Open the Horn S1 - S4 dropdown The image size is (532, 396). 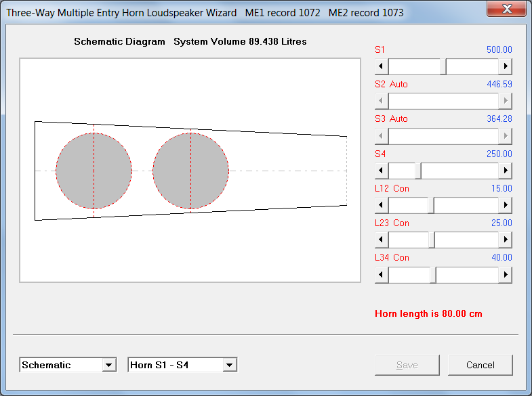pyautogui.click(x=230, y=365)
